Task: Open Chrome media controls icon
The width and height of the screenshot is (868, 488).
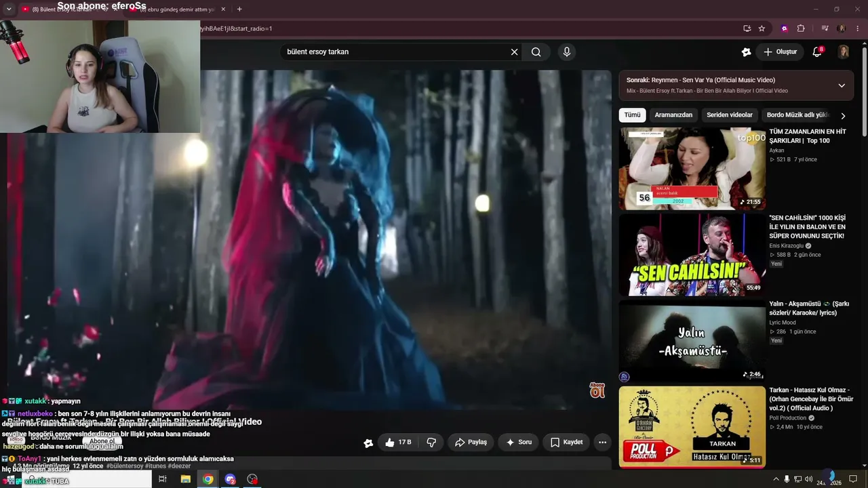Action: [825, 28]
